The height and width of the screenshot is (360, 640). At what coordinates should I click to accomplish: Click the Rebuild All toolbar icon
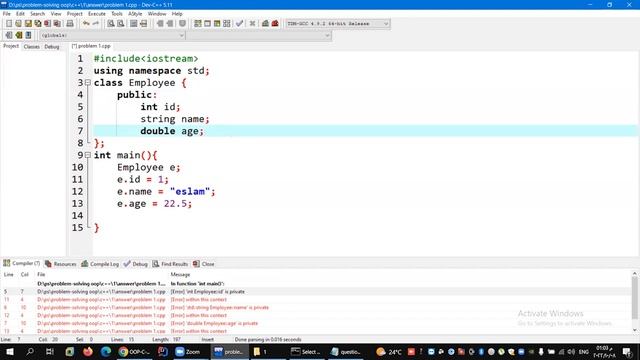[x=227, y=24]
